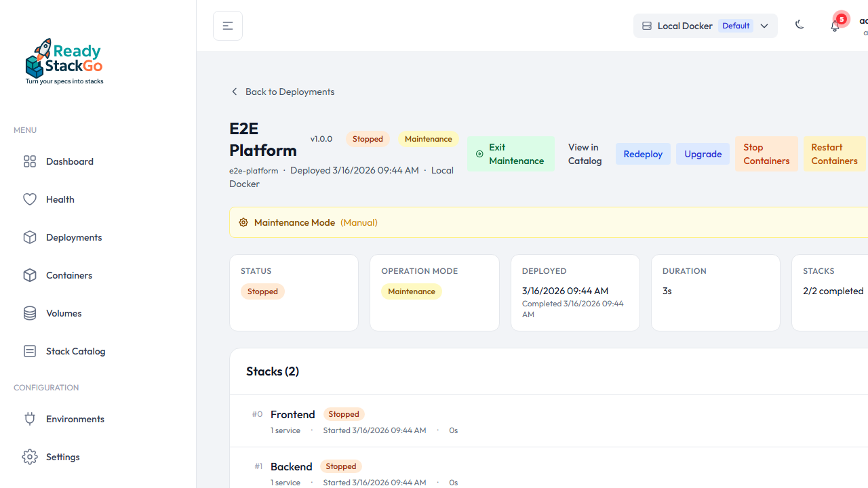
Task: Click the Health heart icon
Action: pyautogui.click(x=30, y=199)
